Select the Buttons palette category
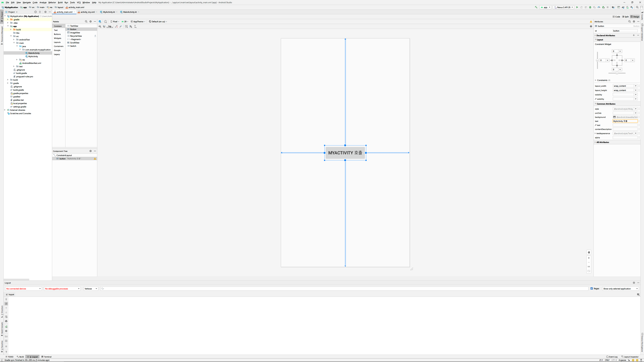The width and height of the screenshot is (644, 362). [57, 34]
